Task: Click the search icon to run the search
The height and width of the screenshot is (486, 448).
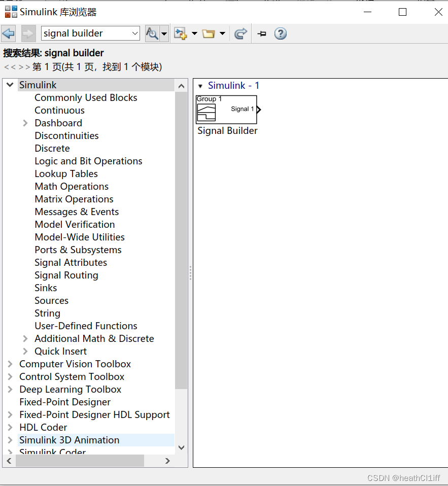Action: pos(153,33)
